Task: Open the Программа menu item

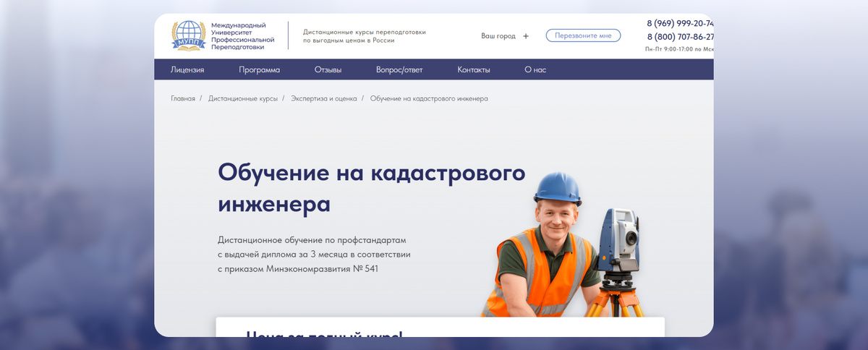Action: 259,70
